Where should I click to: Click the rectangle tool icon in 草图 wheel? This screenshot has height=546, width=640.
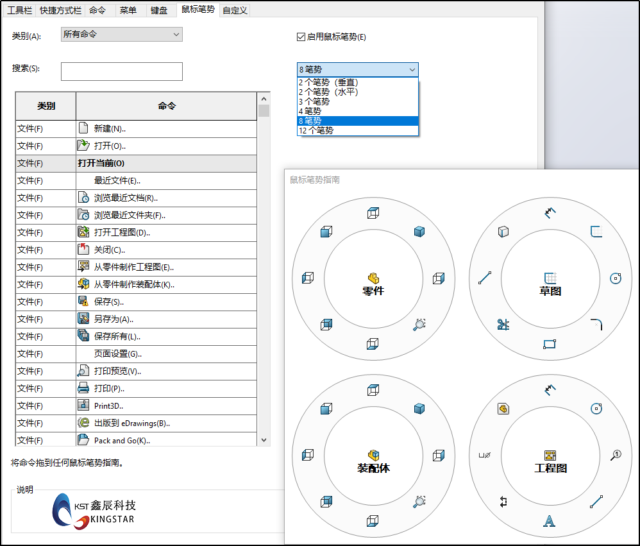point(550,344)
